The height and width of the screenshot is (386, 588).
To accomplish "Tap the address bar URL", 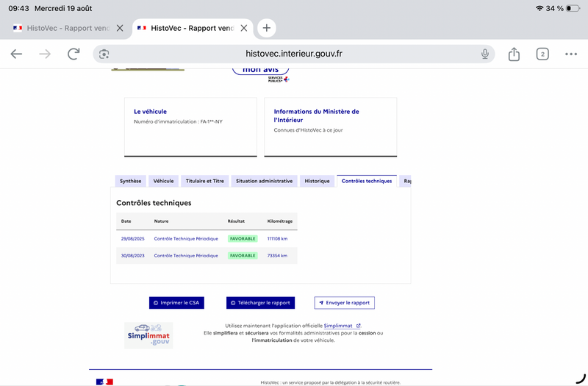I will point(293,54).
